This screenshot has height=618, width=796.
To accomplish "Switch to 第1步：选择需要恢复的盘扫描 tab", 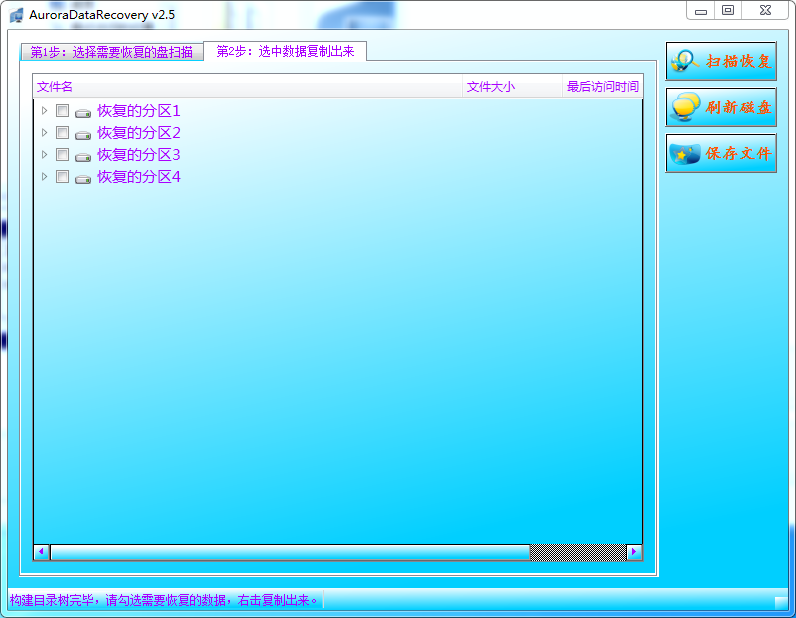I will coord(112,52).
